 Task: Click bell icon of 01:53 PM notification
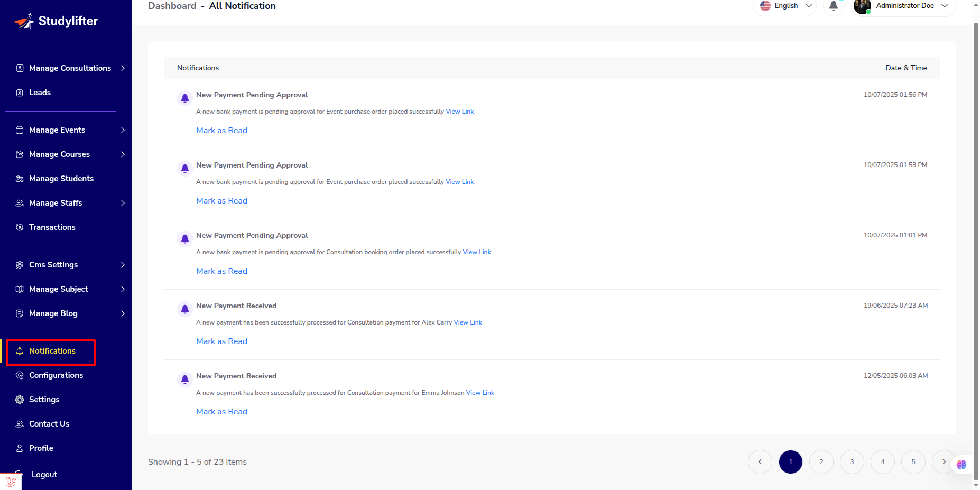coord(185,168)
